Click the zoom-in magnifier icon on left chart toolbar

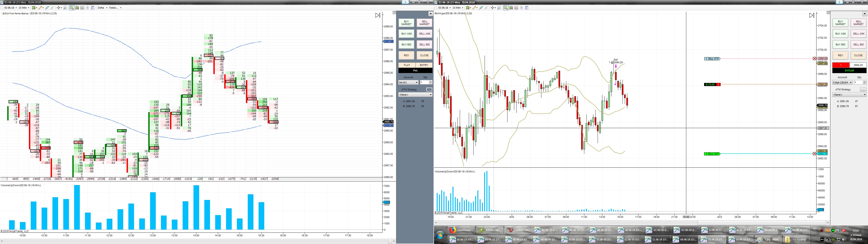pos(47,8)
